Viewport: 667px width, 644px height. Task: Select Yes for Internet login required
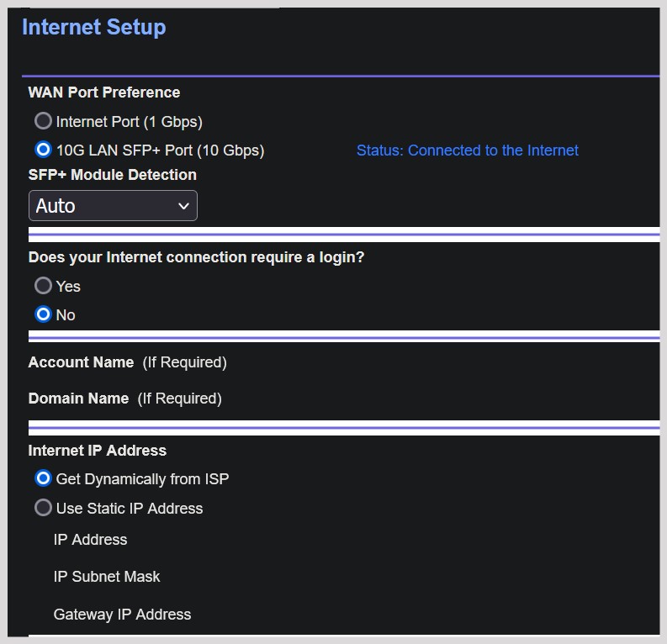43,286
